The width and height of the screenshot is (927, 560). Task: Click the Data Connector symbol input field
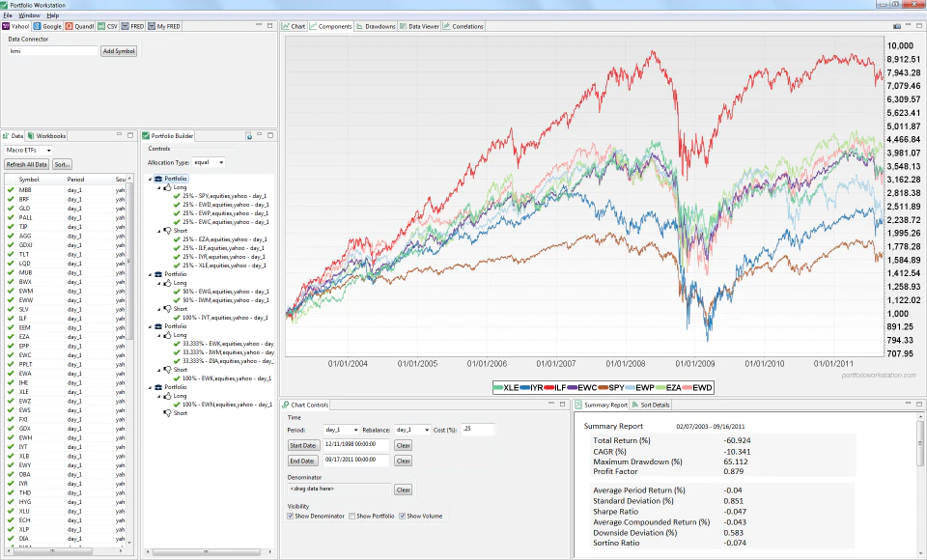pos(53,51)
